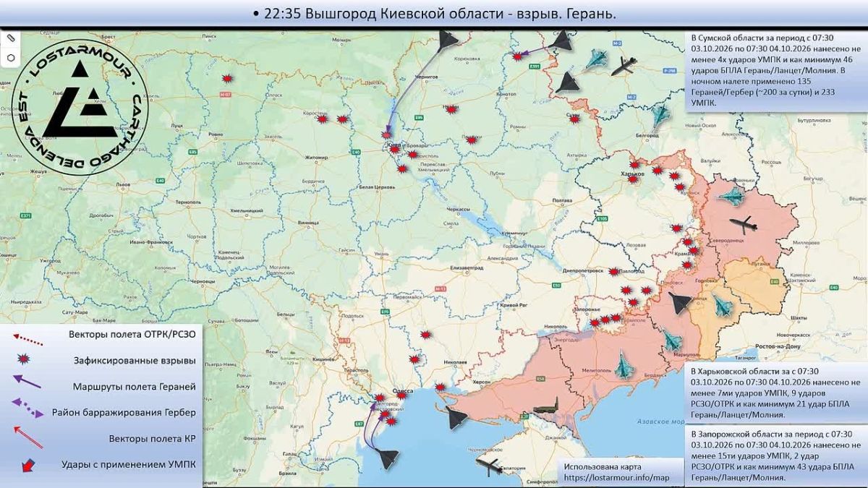Screen dimensions: 868x488
Task: Click legend text 'Район барражирования Гербер'
Action: pos(124,413)
